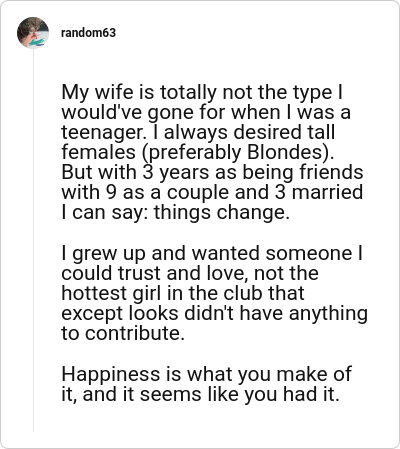
Task: Click the word "club" in second paragraph
Action: tap(243, 293)
